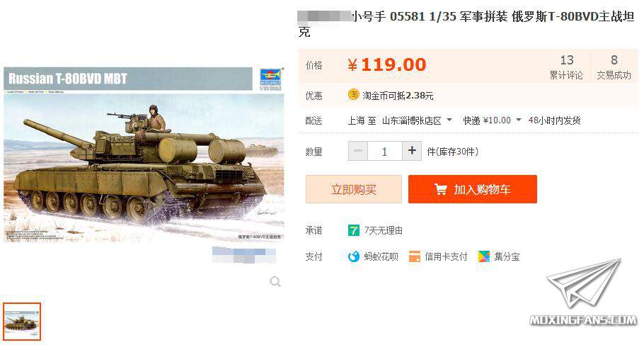Open the 快递 ¥10.00 shipping dropdown
The height and width of the screenshot is (345, 644).
coord(492,120)
